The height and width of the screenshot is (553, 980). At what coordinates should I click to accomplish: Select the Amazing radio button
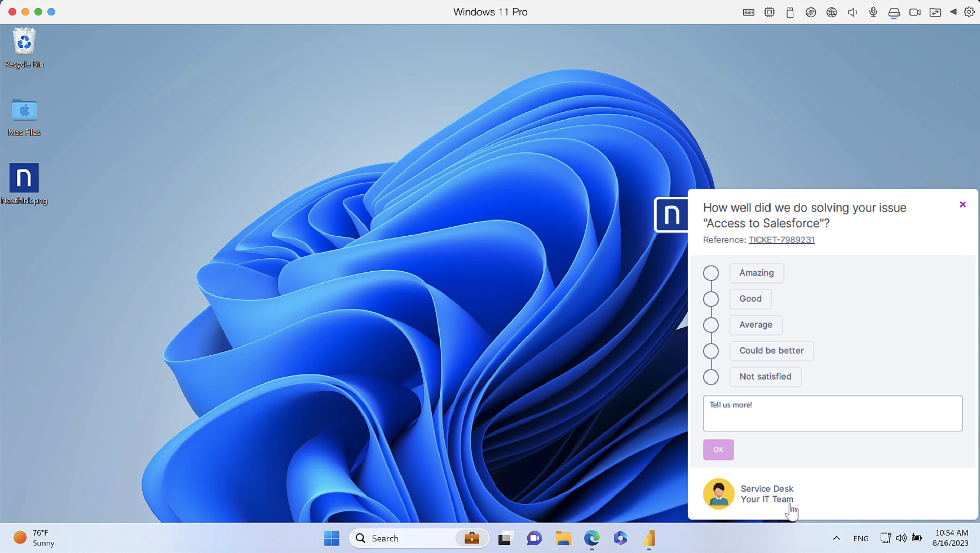pos(711,273)
